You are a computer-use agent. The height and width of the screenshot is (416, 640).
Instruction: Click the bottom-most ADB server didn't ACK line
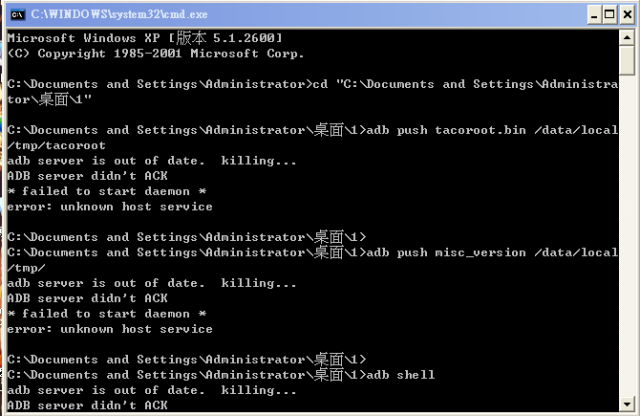[87, 405]
